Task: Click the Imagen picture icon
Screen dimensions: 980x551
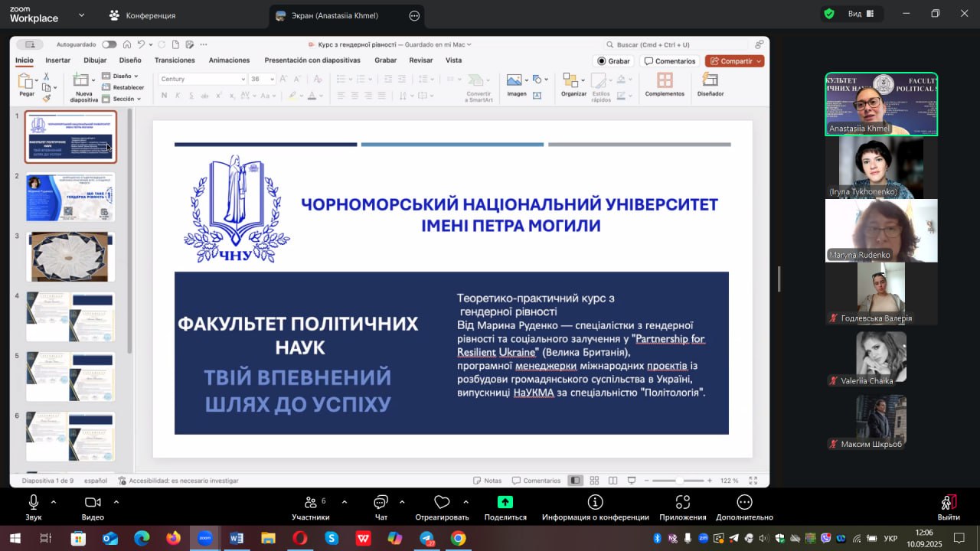Action: tap(514, 80)
